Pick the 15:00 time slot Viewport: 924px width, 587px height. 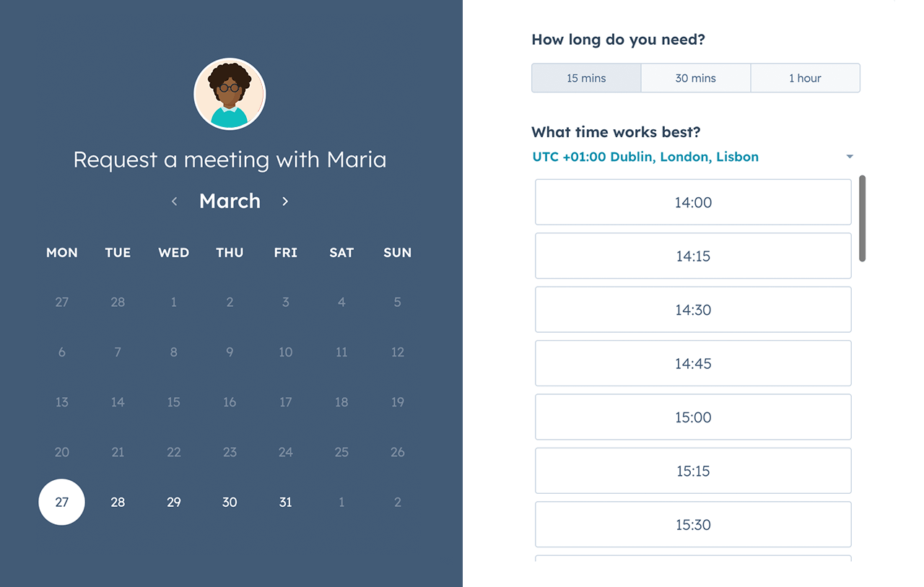[x=693, y=417]
